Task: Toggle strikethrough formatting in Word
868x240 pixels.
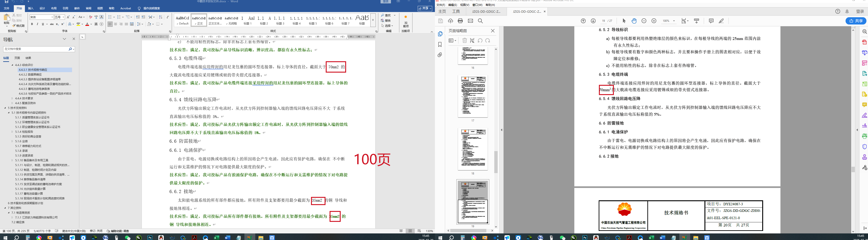Action: [52, 24]
